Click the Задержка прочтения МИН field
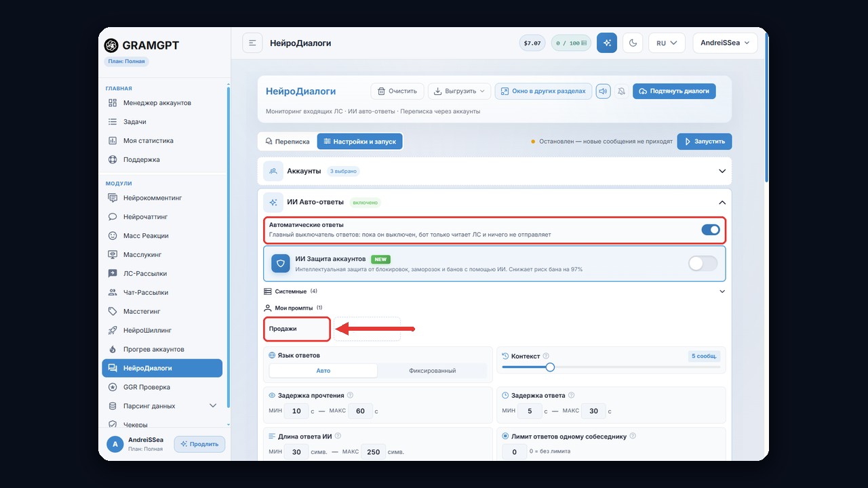This screenshot has width=868, height=488. click(296, 411)
